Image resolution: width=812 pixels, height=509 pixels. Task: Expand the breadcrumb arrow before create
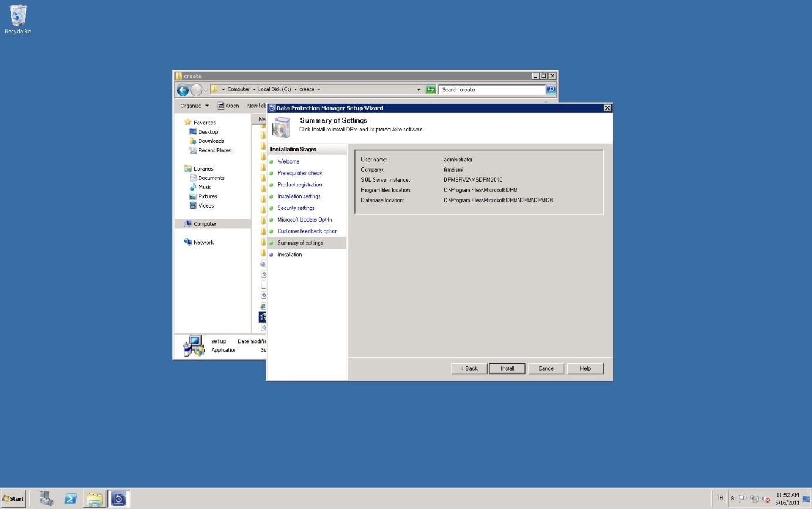click(x=295, y=90)
